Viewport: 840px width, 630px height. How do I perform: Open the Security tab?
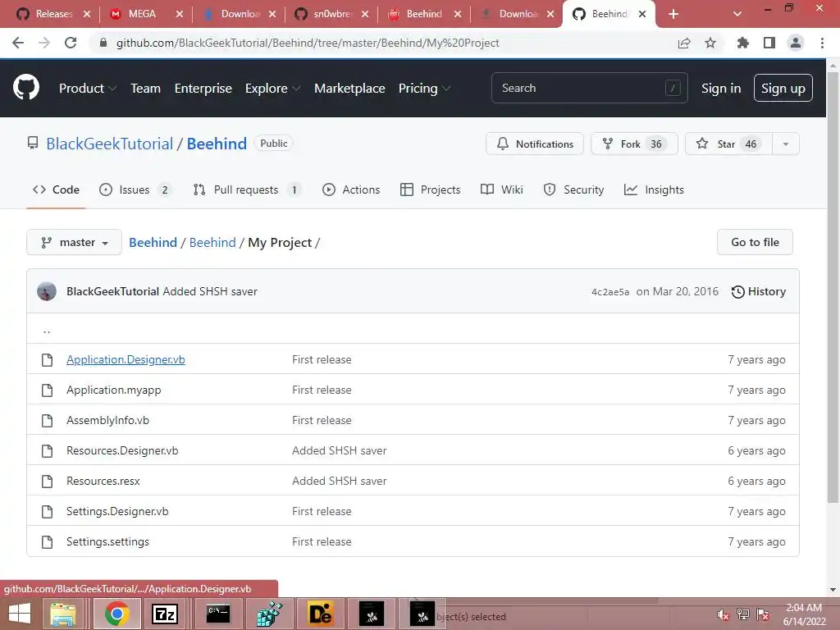click(573, 189)
